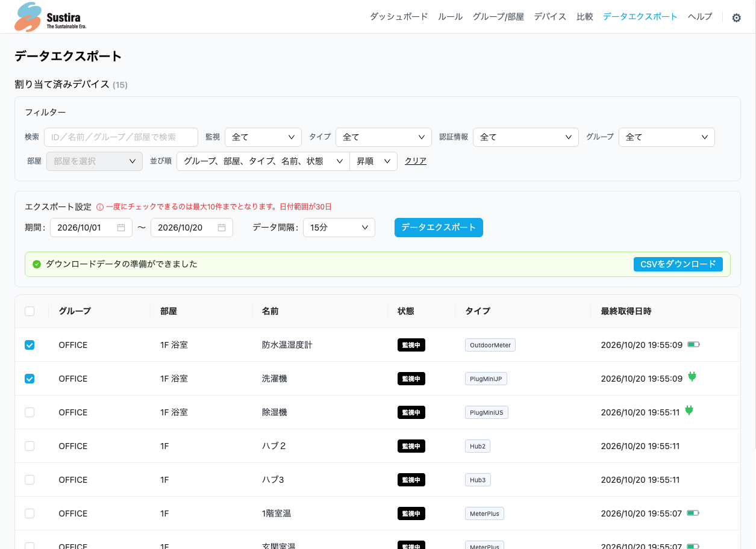Open the 認証情報 filter dropdown

(x=526, y=137)
